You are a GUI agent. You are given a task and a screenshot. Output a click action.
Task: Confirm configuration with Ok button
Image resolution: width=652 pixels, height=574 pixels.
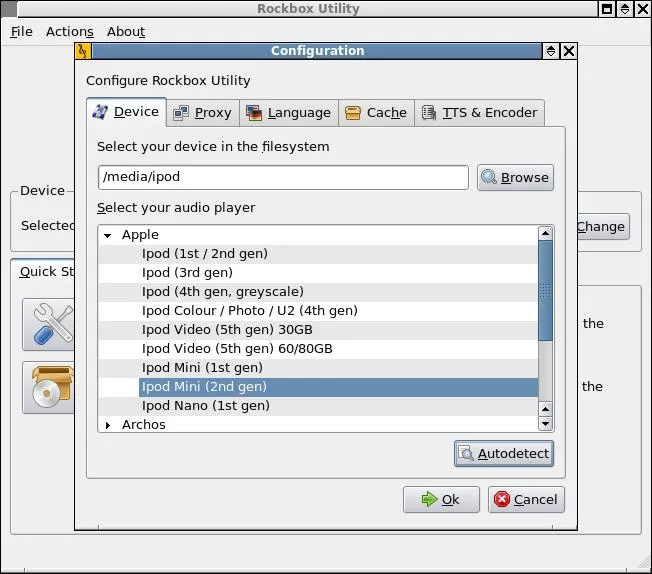(441, 499)
